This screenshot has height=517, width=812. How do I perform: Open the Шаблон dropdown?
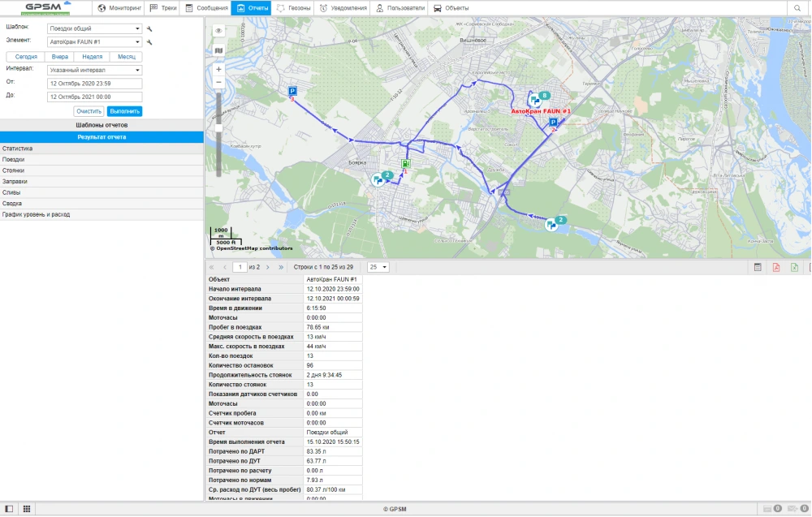pyautogui.click(x=93, y=29)
